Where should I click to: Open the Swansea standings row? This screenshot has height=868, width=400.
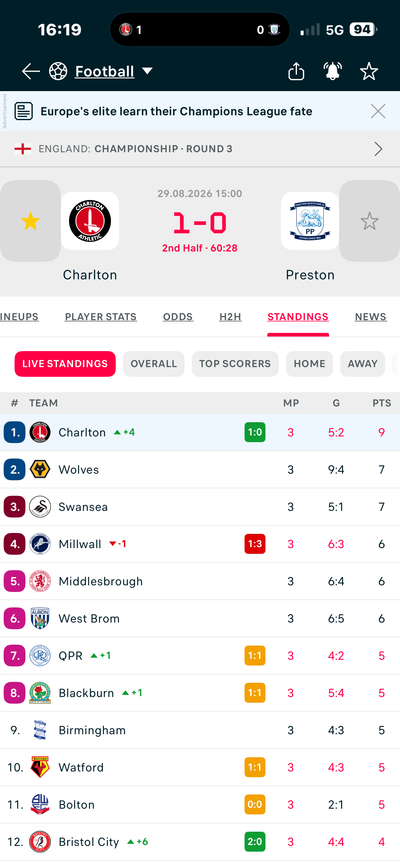pos(200,507)
